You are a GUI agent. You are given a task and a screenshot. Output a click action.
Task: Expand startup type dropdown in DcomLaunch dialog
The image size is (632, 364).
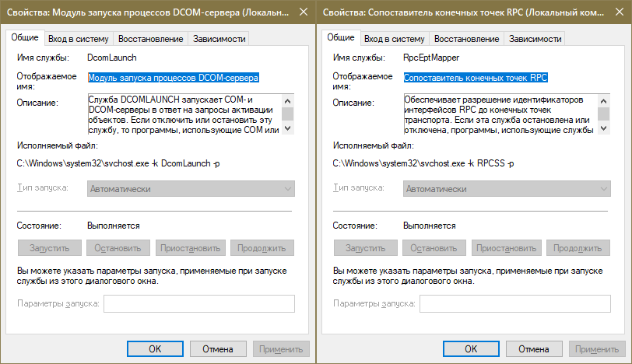[191, 189]
